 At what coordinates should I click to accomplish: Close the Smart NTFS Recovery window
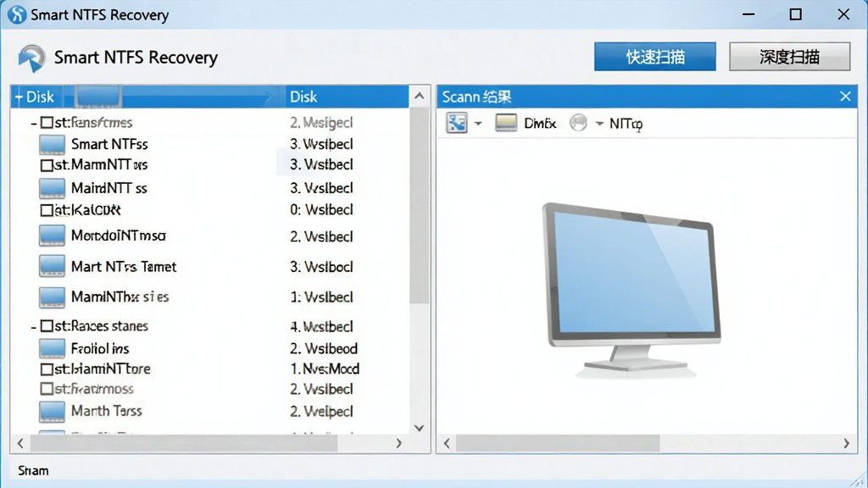(843, 14)
